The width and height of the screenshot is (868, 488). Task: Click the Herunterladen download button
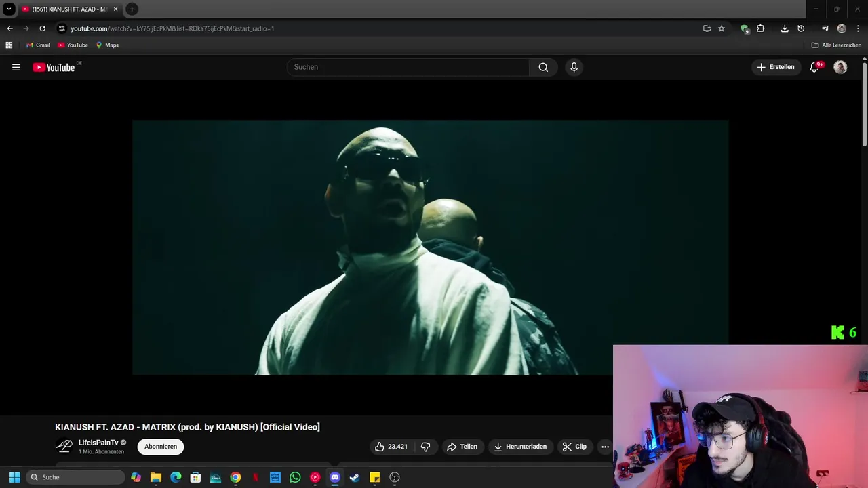click(520, 447)
